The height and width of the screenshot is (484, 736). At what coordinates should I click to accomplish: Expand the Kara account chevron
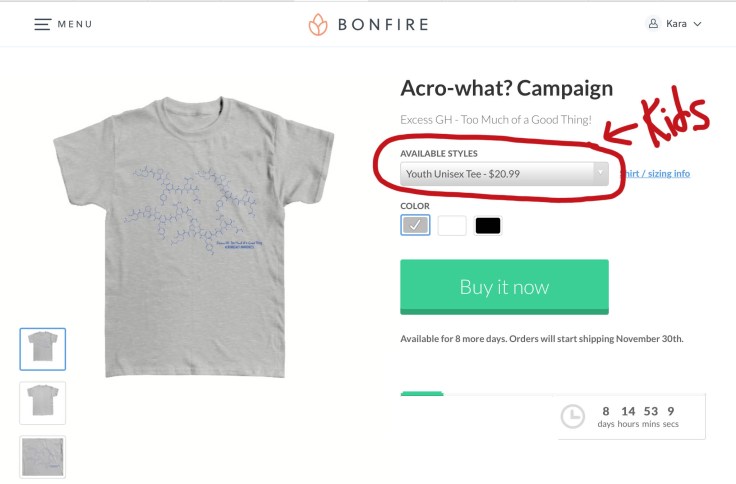tap(697, 24)
